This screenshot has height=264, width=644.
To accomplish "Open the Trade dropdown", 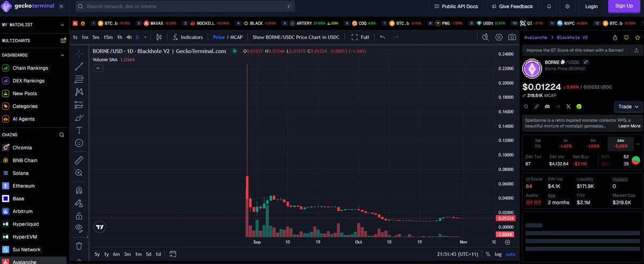I will pyautogui.click(x=628, y=106).
